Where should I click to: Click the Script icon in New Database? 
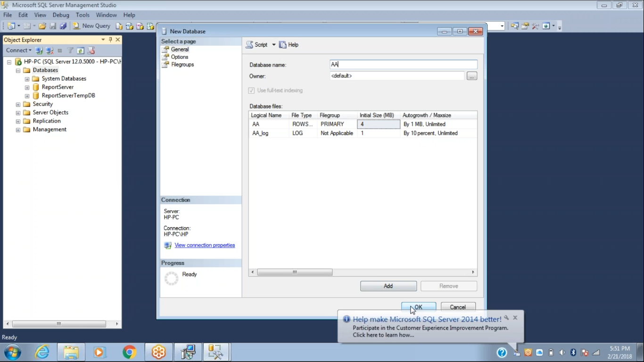[249, 45]
